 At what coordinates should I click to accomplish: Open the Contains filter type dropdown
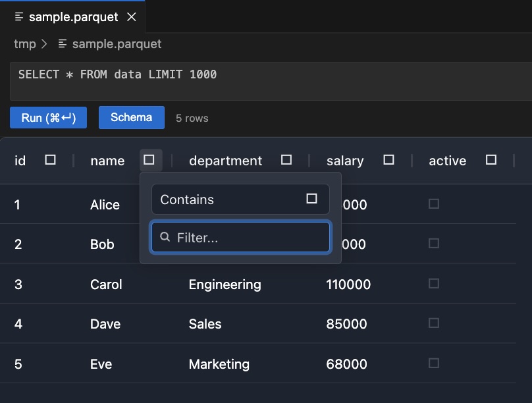pos(240,199)
